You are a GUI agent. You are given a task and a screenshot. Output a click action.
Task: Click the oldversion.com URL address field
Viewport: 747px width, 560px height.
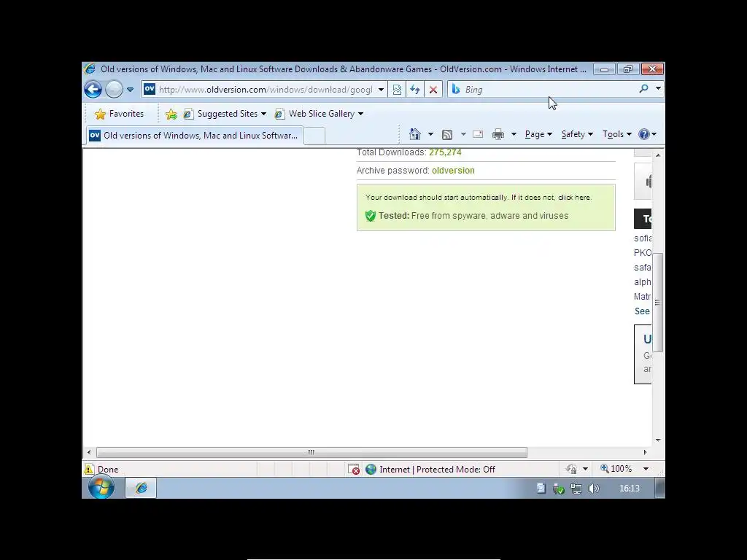coord(266,90)
